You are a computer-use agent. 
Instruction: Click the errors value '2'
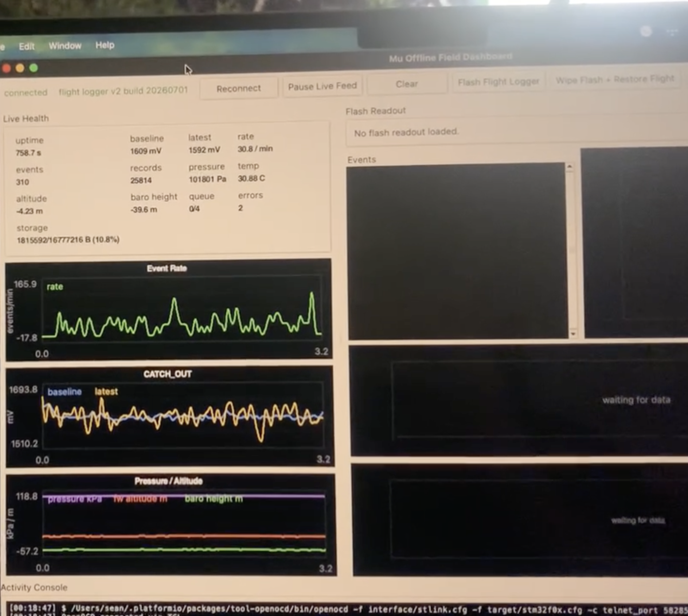pyautogui.click(x=241, y=208)
